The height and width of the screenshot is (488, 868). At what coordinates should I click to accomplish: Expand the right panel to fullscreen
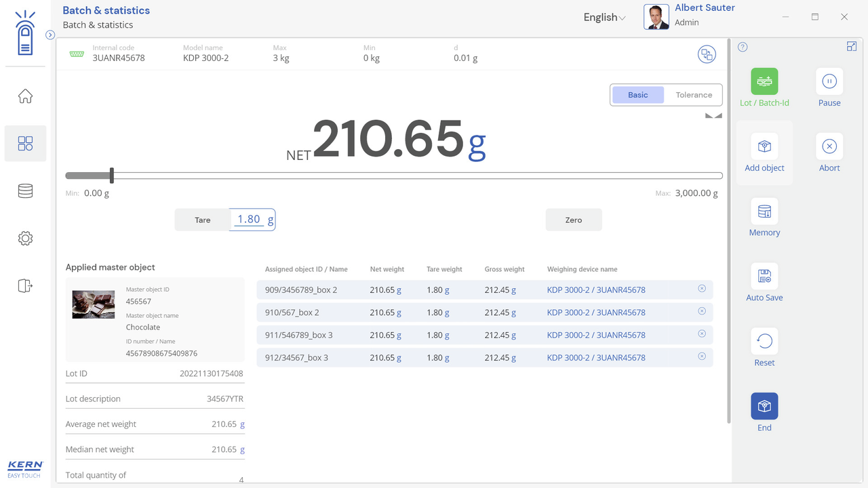coord(852,46)
